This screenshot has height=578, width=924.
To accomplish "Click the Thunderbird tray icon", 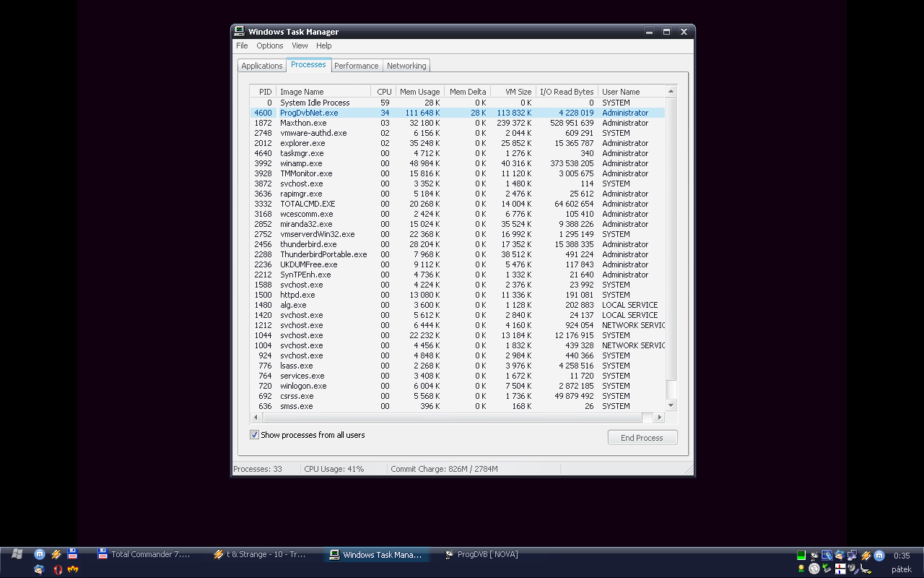I will [840, 556].
